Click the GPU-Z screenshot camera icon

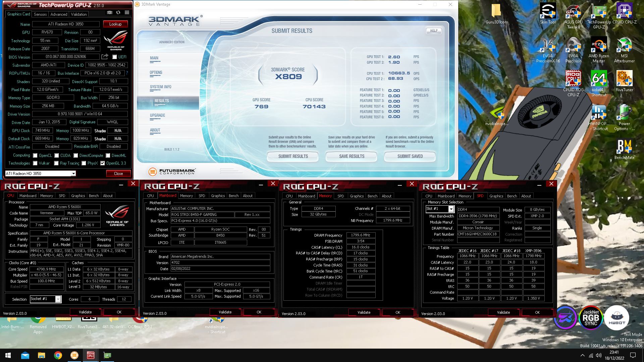point(110,13)
